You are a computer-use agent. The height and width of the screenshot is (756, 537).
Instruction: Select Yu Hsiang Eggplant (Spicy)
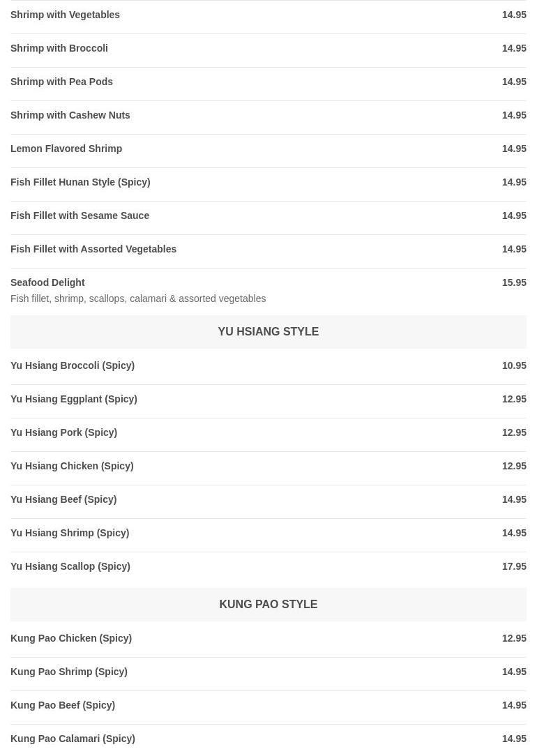click(x=268, y=399)
